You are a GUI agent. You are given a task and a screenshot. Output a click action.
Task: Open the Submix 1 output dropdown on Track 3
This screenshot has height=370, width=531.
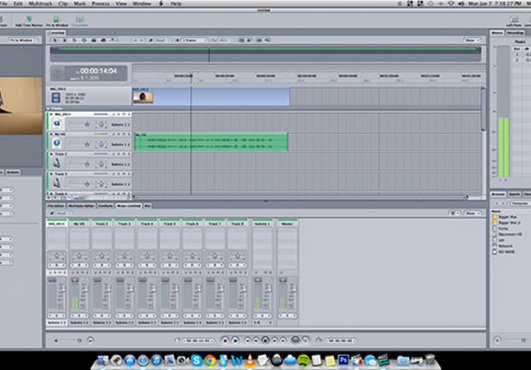coord(120,184)
